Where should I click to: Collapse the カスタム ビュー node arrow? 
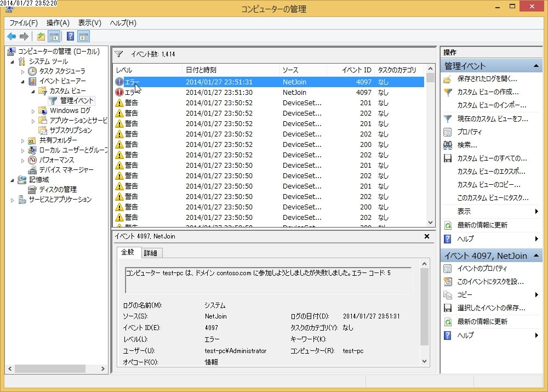(33, 91)
